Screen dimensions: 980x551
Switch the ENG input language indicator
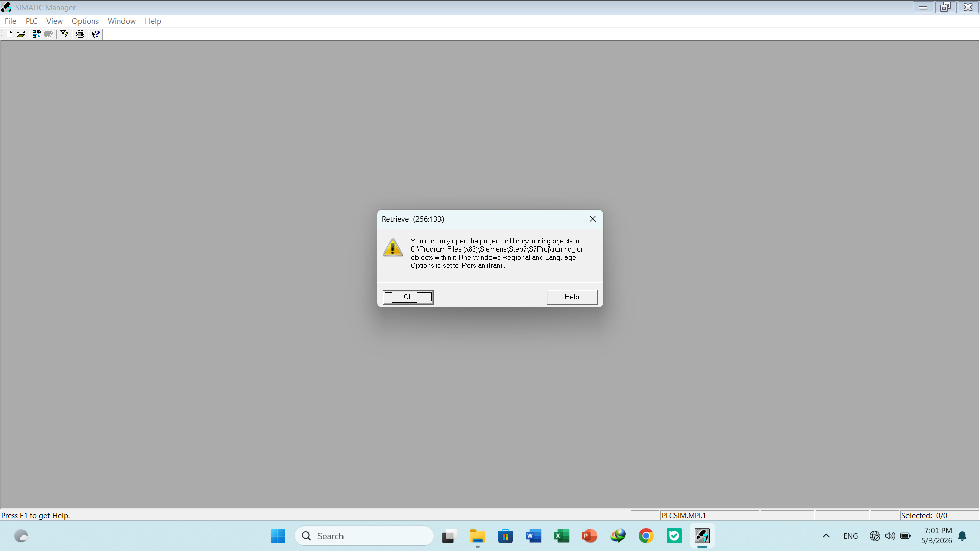(x=851, y=536)
